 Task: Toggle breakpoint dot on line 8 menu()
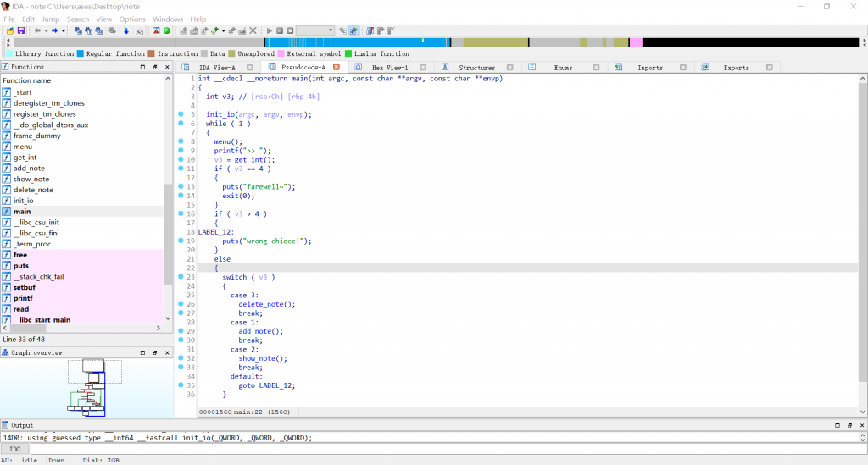(x=181, y=141)
